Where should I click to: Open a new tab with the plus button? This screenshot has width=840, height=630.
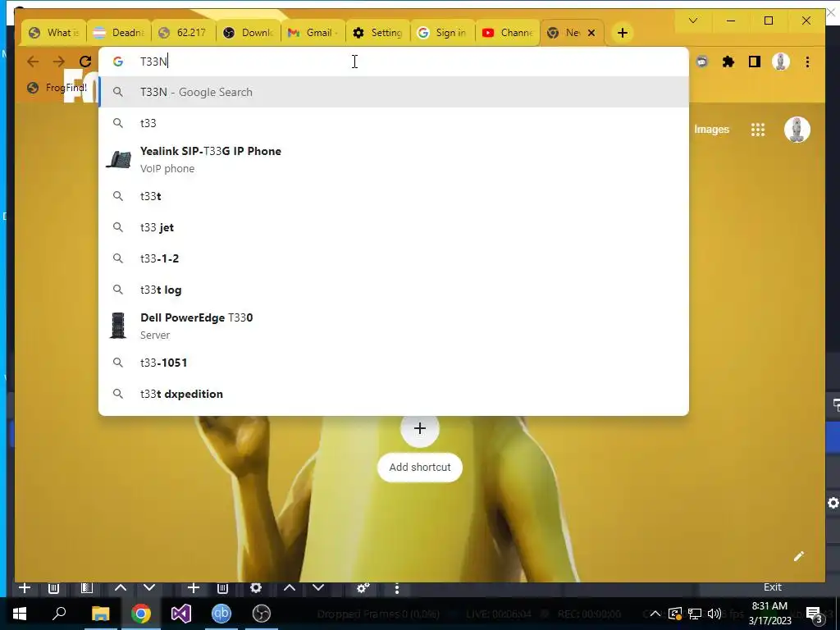tap(622, 33)
